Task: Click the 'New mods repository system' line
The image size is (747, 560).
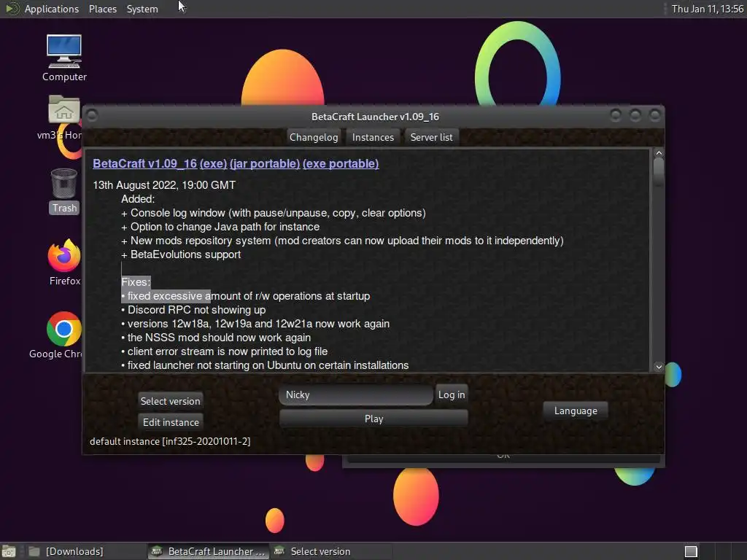Action: pos(342,241)
